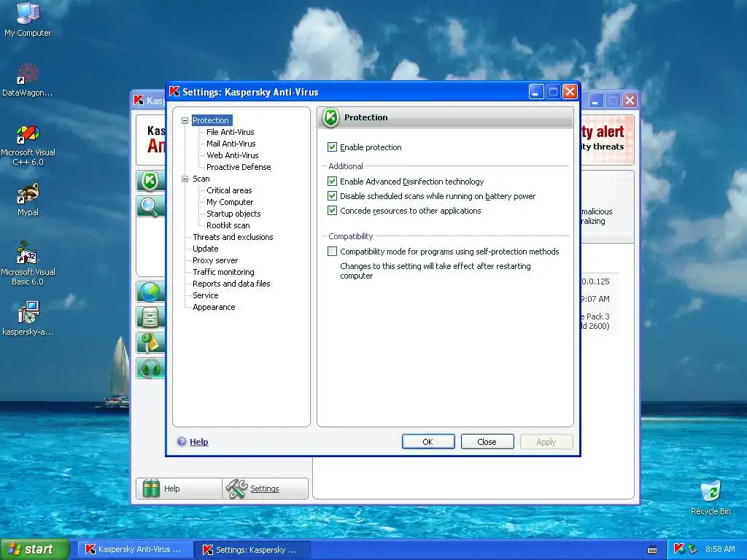Click the key license icon in main window
Viewport: 747px width, 560px height.
point(150,343)
